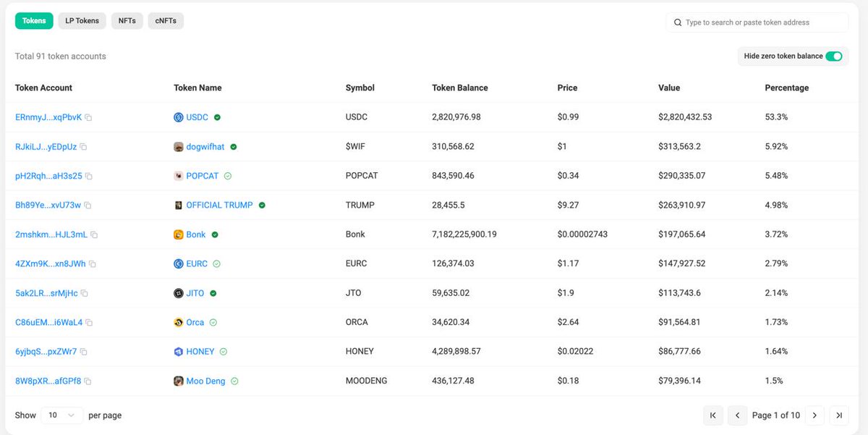Click the Total 91 token accounts text

[x=61, y=56]
